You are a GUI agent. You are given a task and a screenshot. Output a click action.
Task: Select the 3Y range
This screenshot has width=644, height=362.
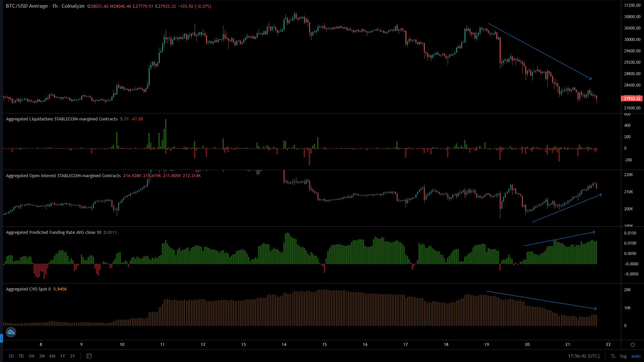(x=72, y=356)
